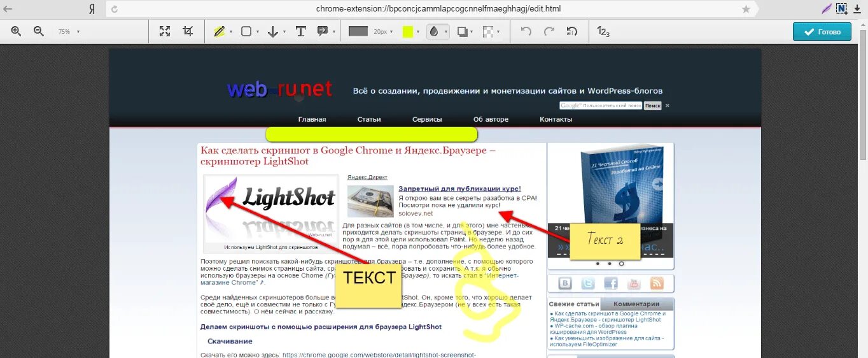This screenshot has height=358, width=868.
Task: Click Главная in the captured page menu
Action: [x=312, y=119]
